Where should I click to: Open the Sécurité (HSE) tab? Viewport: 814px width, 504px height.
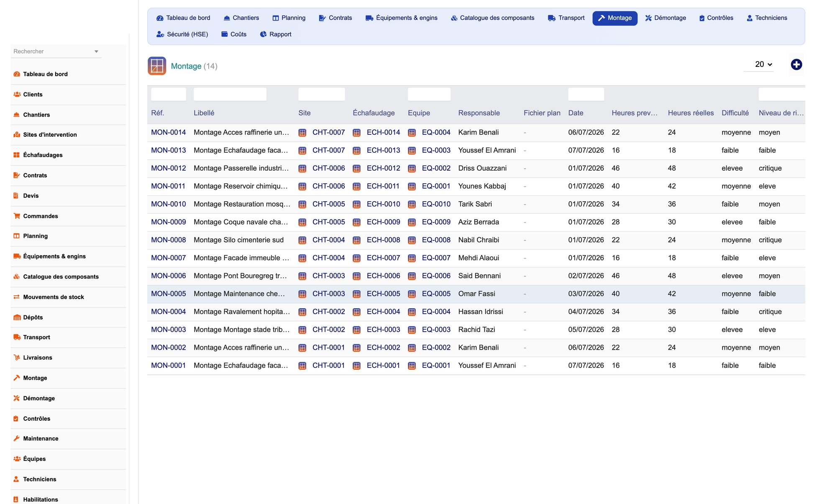[x=182, y=34]
